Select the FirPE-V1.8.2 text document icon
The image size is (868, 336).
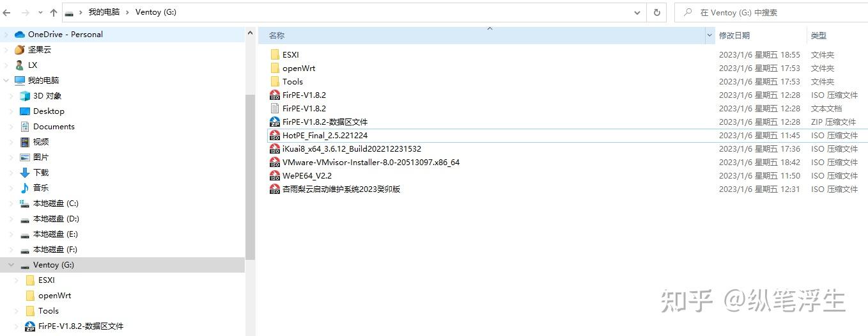[x=275, y=109]
